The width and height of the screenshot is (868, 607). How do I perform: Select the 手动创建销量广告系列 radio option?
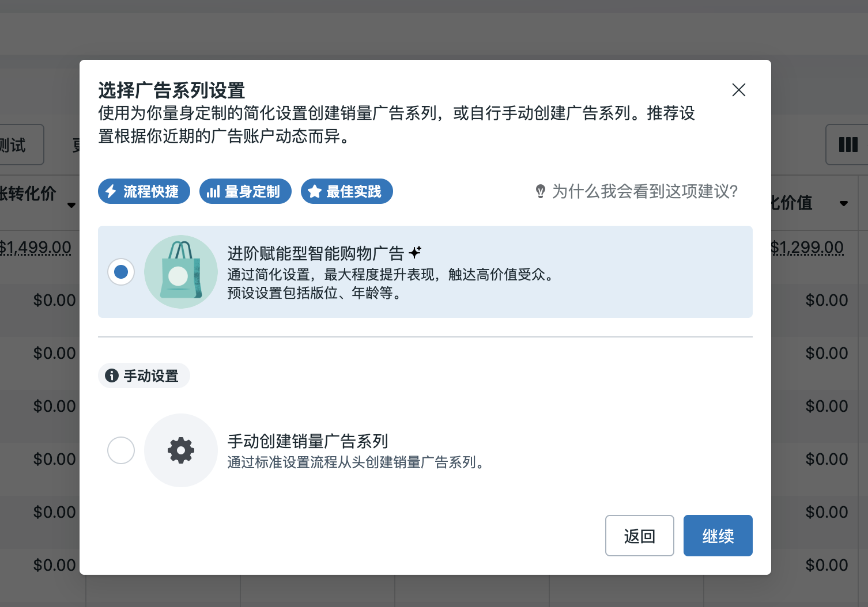121,450
